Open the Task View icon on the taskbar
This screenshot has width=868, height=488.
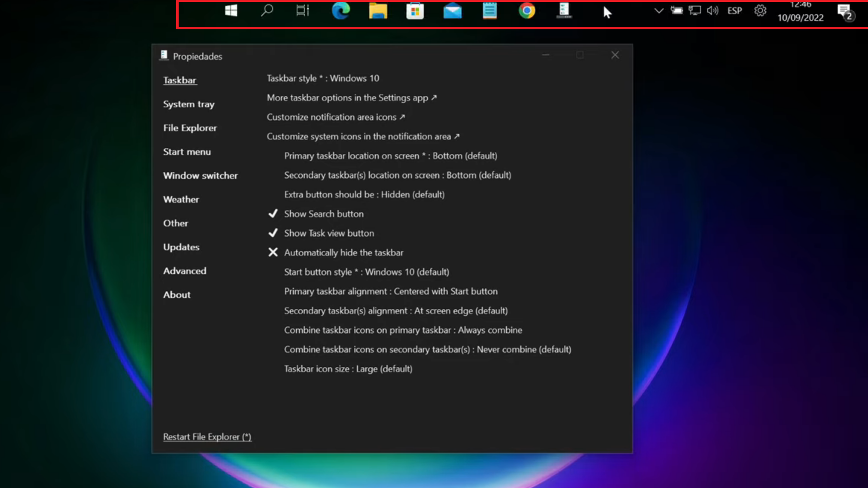302,10
